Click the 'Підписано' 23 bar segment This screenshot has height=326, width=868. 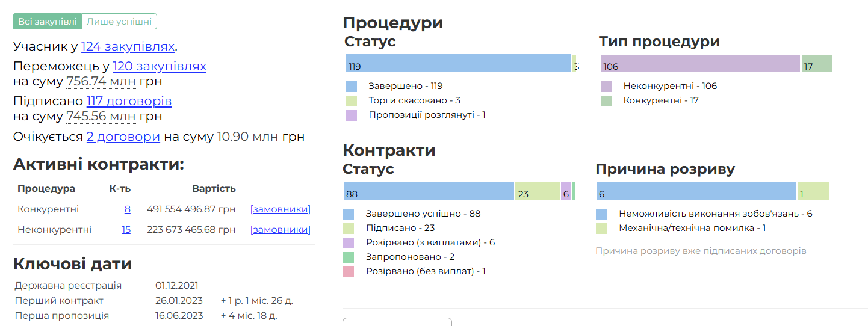coord(537,191)
